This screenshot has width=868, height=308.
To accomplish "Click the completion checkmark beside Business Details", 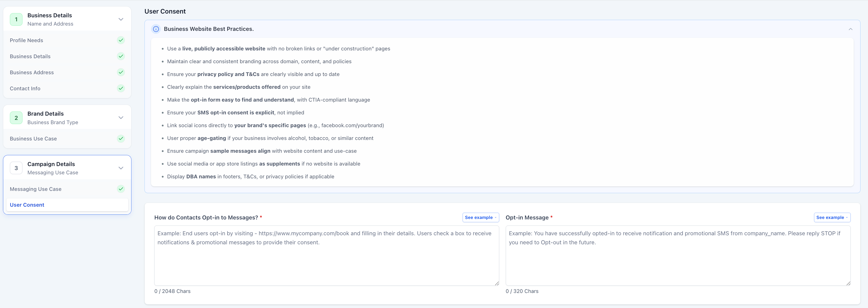I will click(121, 56).
